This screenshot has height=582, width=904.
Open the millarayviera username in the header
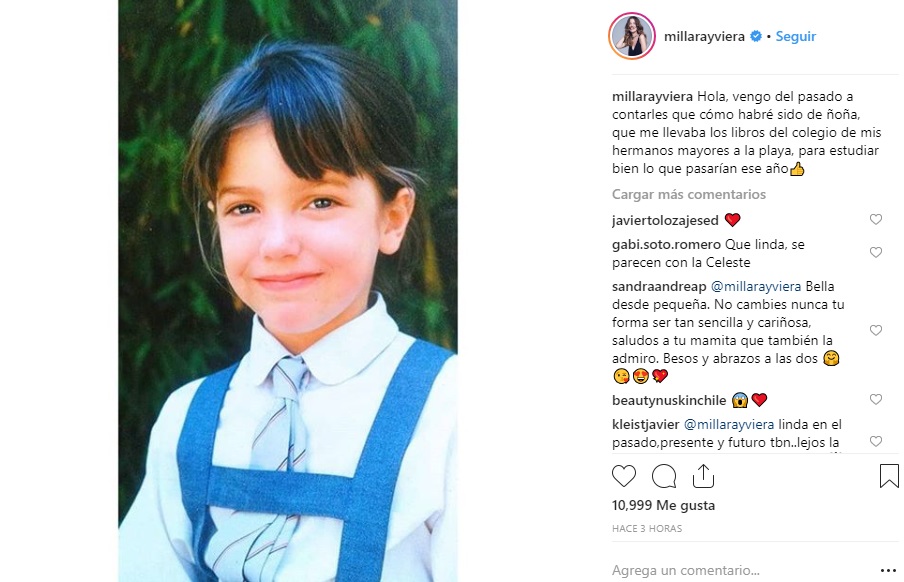click(706, 36)
